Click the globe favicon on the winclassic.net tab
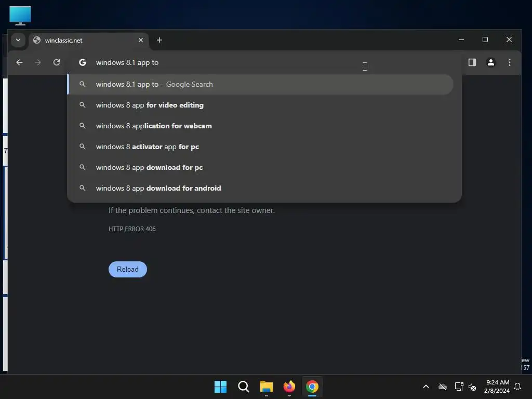 [x=37, y=40]
